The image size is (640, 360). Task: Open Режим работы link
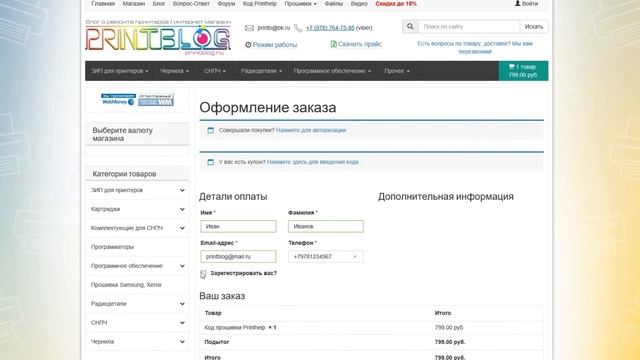click(x=275, y=45)
